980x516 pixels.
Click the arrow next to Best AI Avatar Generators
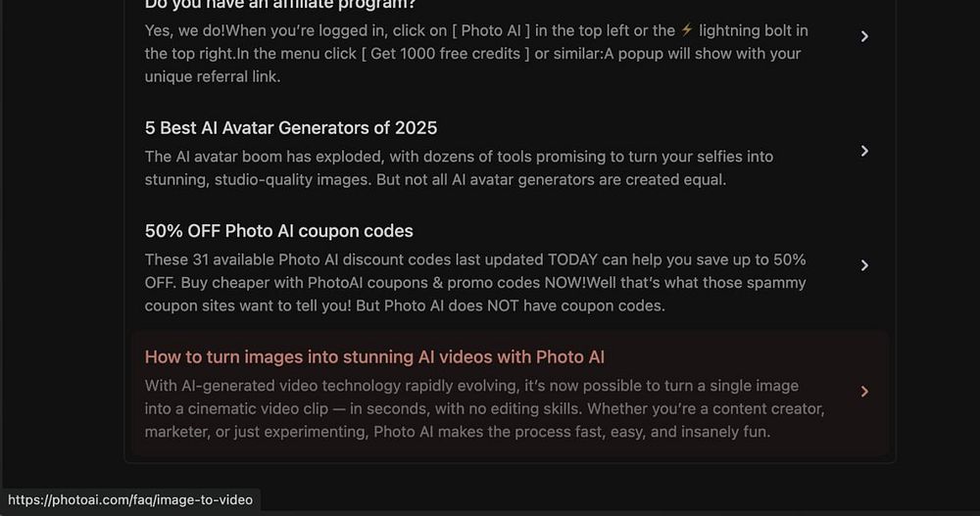pyautogui.click(x=864, y=151)
